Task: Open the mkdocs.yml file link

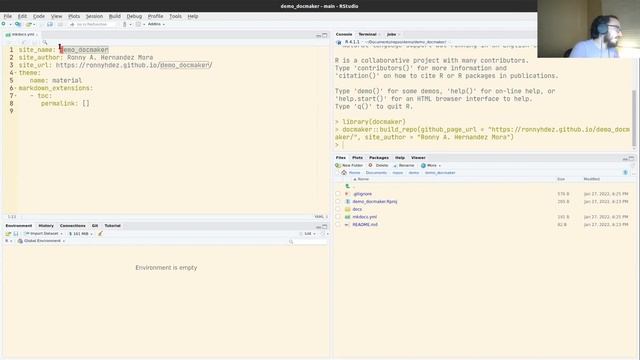Action: pyautogui.click(x=364, y=217)
